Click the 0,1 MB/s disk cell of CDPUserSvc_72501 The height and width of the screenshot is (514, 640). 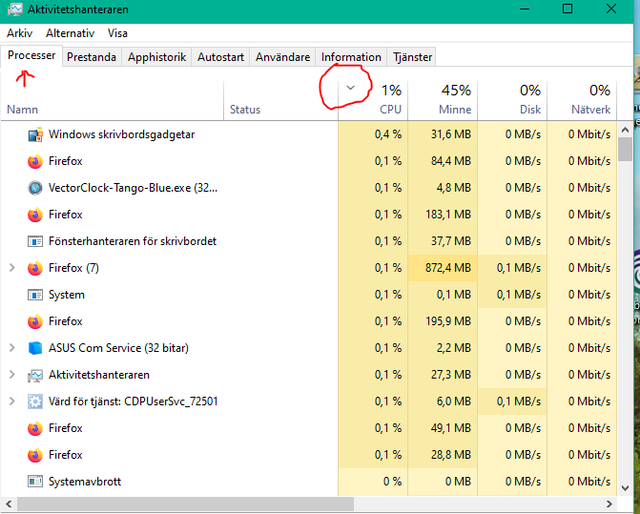(x=512, y=402)
